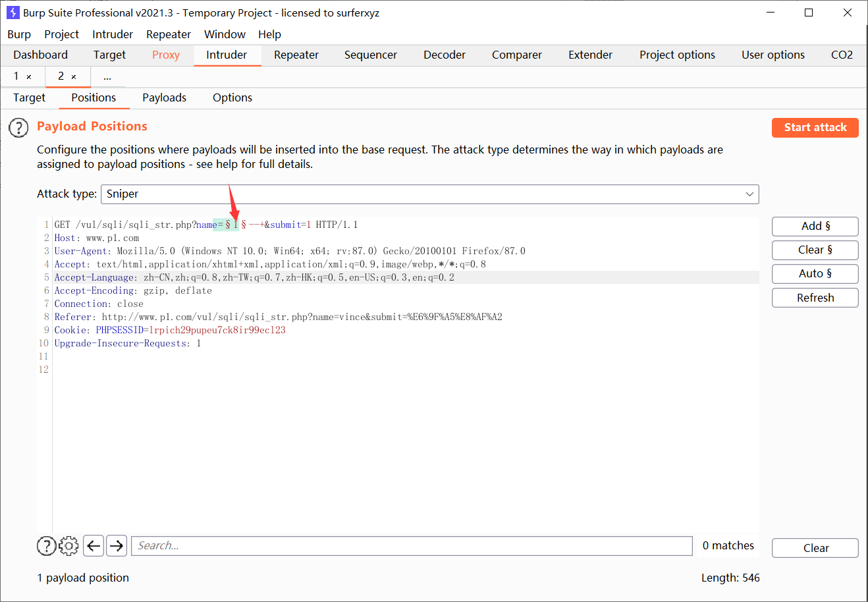Switch to the main Target tab

pos(109,55)
